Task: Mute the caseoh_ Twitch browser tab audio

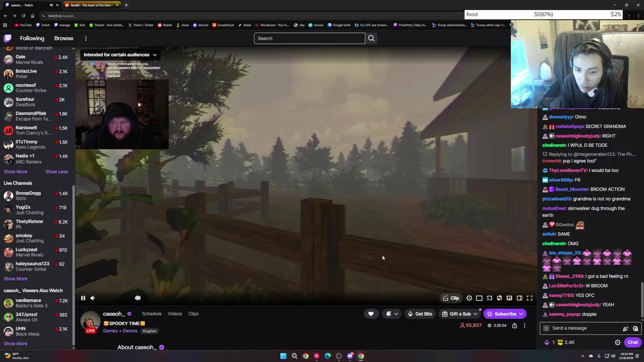Action: pyautogui.click(x=51, y=5)
